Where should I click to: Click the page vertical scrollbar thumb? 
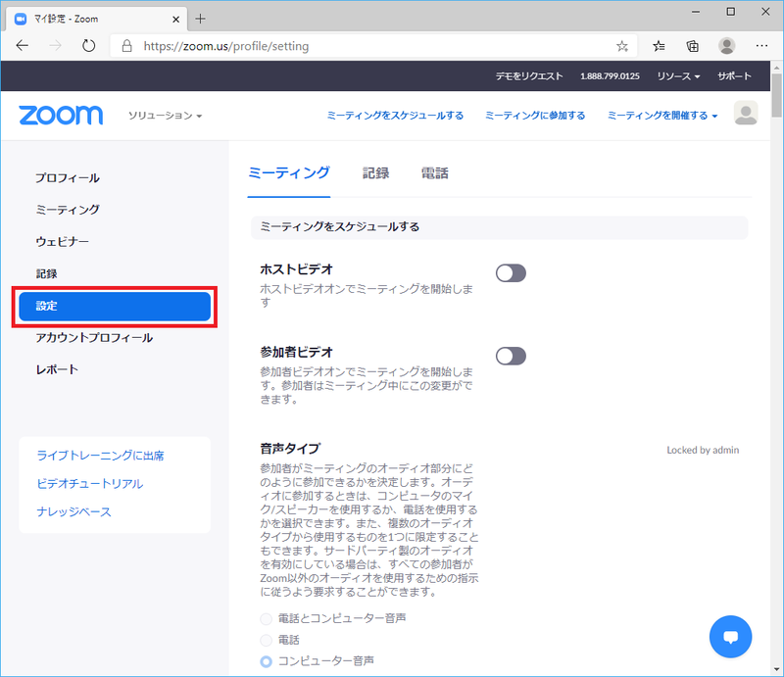pyautogui.click(x=776, y=95)
